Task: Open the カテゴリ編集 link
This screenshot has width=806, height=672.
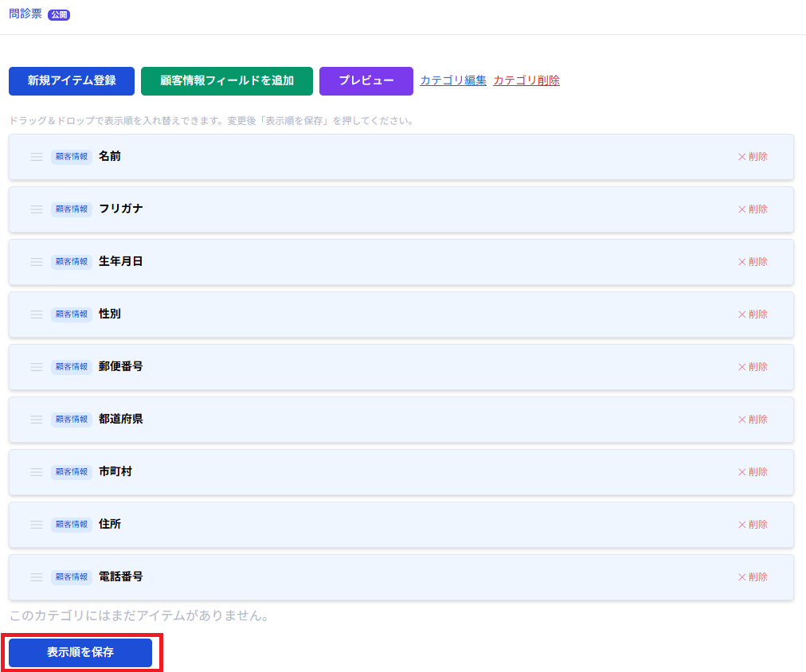Action: [x=452, y=80]
